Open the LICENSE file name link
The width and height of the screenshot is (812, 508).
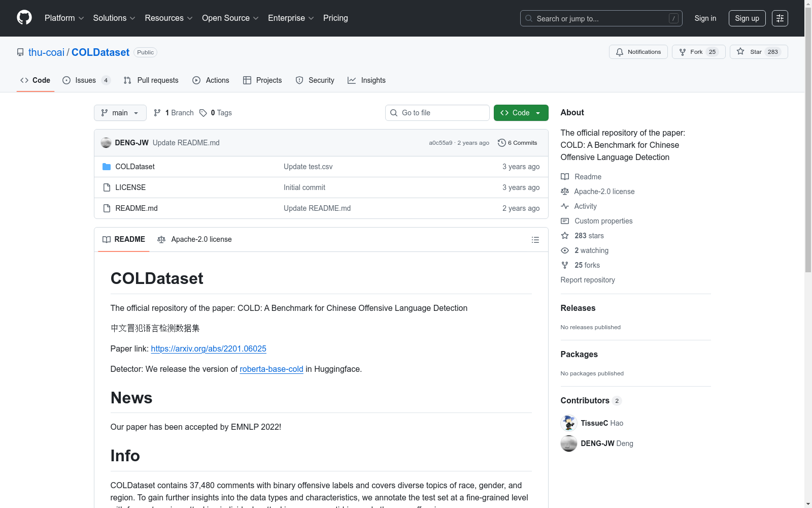point(130,187)
